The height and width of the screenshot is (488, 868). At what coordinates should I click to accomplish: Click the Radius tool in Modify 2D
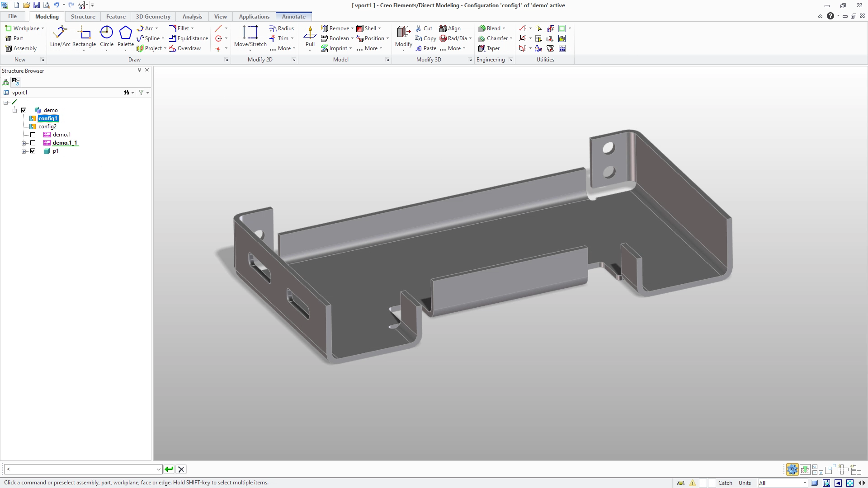pyautogui.click(x=281, y=28)
